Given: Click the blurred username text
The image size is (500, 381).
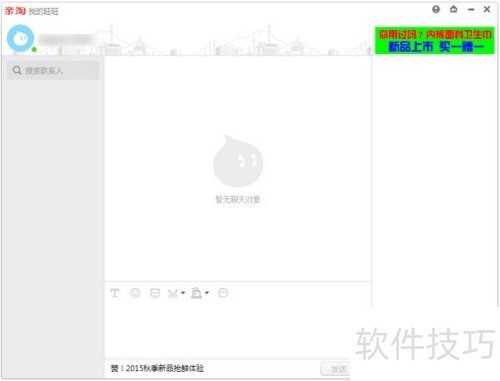Looking at the screenshot, I should point(66,39).
